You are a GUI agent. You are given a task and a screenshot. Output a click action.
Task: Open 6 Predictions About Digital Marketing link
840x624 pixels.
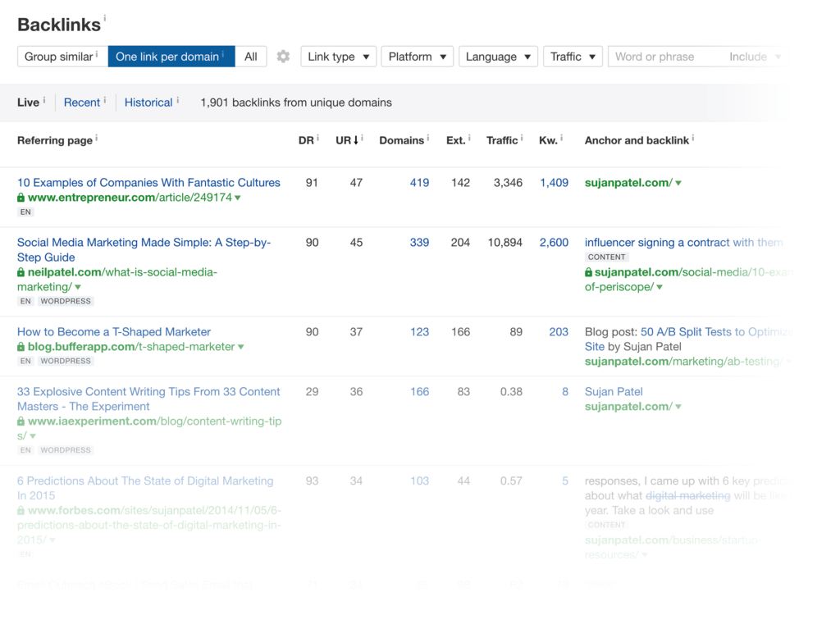(145, 488)
